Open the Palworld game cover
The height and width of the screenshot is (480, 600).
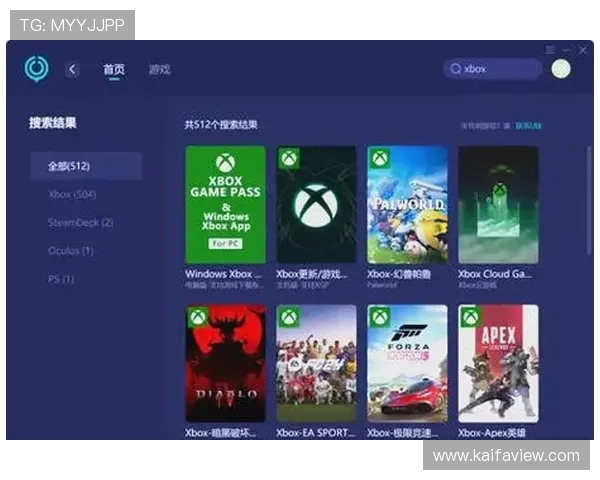407,204
